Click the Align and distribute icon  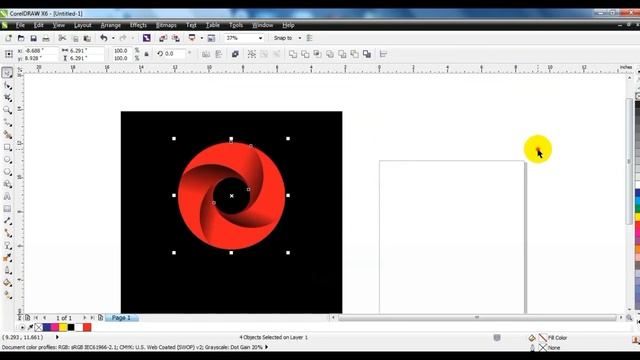pyautogui.click(x=383, y=54)
